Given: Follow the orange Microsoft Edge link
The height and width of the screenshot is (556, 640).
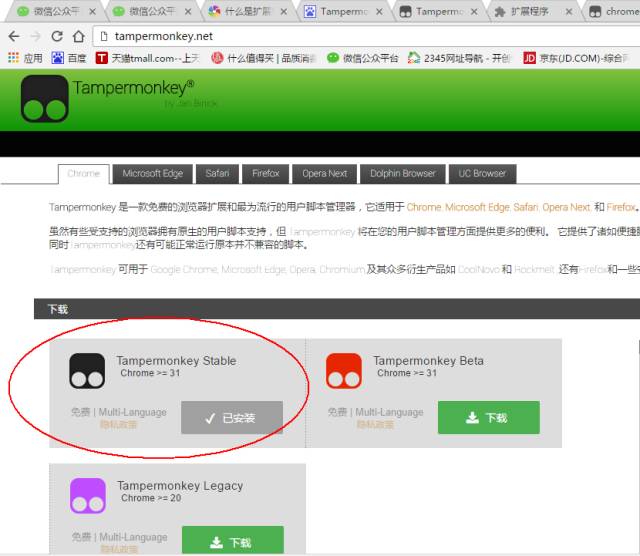Looking at the screenshot, I should tap(477, 207).
